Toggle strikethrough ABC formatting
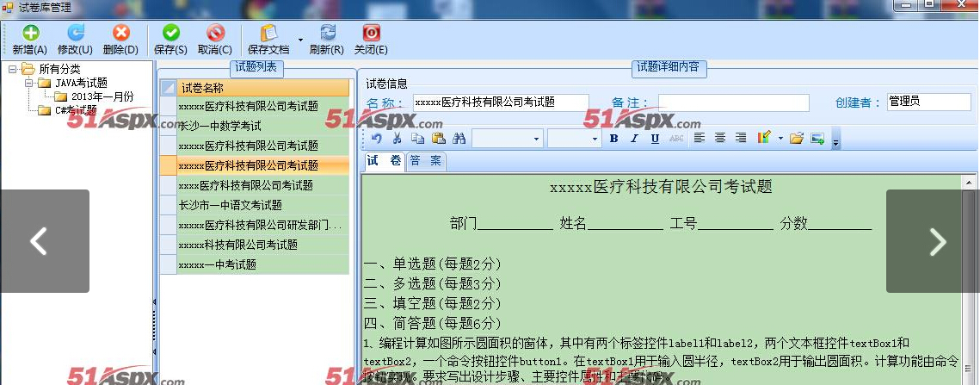 point(676,139)
